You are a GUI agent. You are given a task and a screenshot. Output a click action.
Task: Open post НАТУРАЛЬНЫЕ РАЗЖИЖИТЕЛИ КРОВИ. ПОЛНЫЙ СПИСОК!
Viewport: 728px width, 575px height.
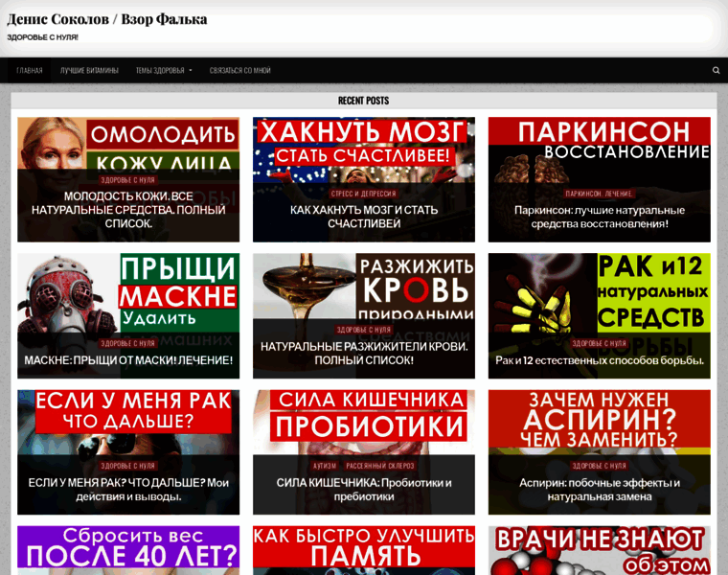pos(364,353)
